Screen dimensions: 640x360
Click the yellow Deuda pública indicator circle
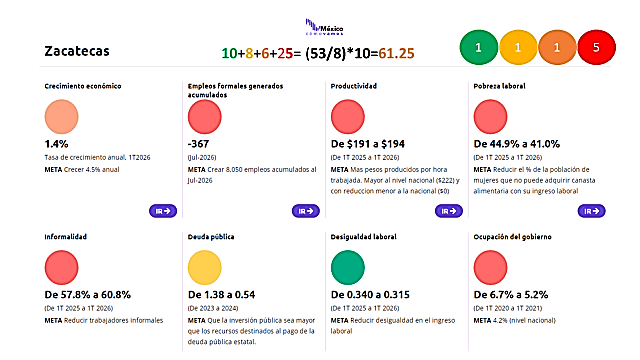point(204,267)
